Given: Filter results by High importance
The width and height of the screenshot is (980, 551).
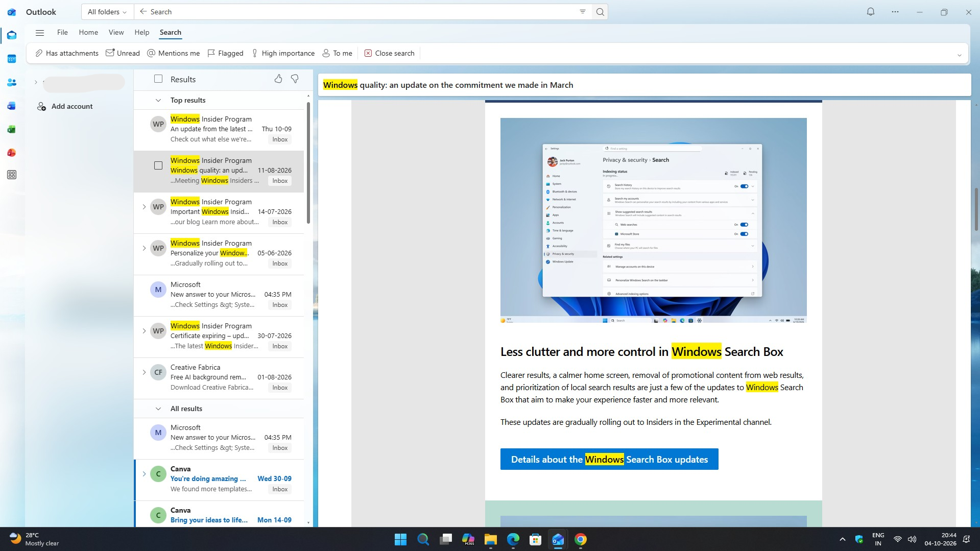Looking at the screenshot, I should point(283,53).
